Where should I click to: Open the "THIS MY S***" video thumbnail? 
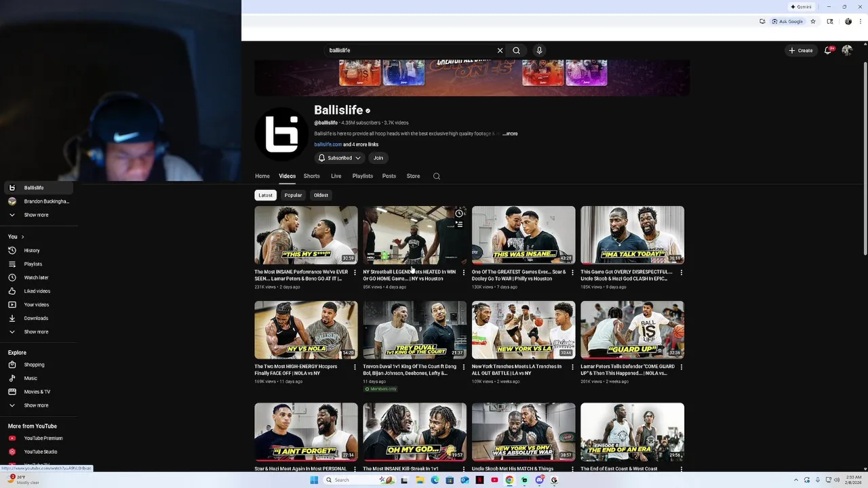306,235
